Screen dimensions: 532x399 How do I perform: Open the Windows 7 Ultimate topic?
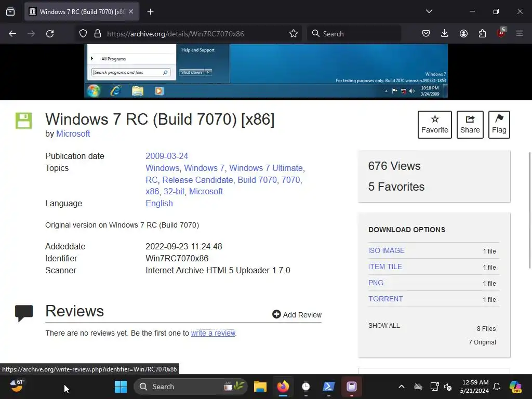click(x=266, y=168)
